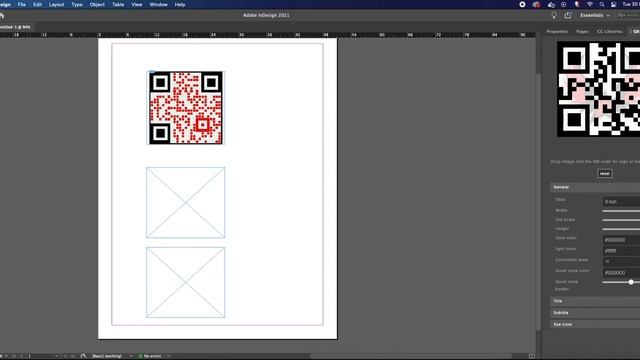
Task: Click the No errors preflight status
Action: tap(150, 356)
